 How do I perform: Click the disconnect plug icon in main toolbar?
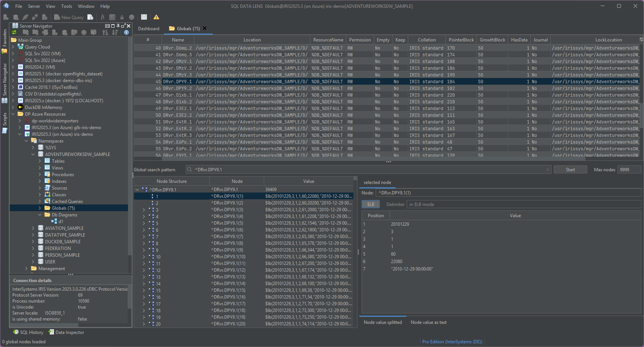(35, 17)
